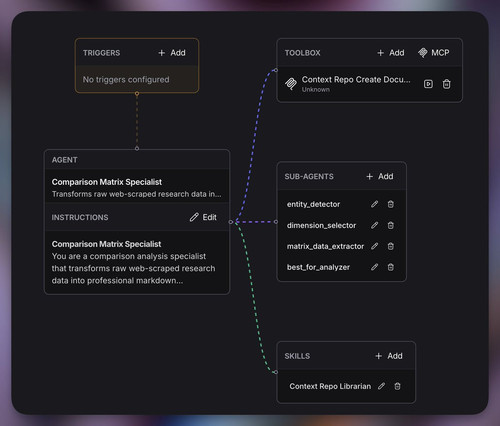
Task: Click the TOOLBOX panel header label
Action: point(302,53)
